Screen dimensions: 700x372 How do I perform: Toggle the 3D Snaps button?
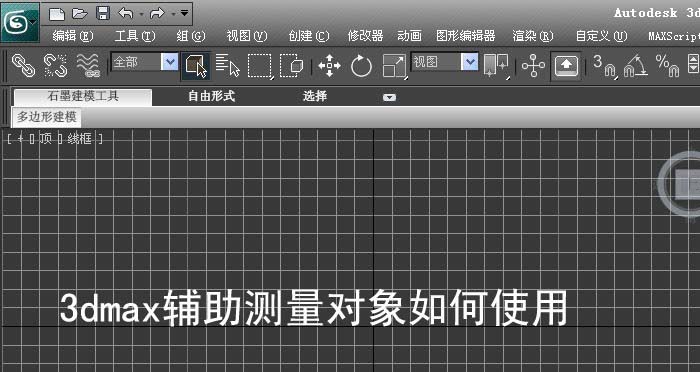[604, 66]
